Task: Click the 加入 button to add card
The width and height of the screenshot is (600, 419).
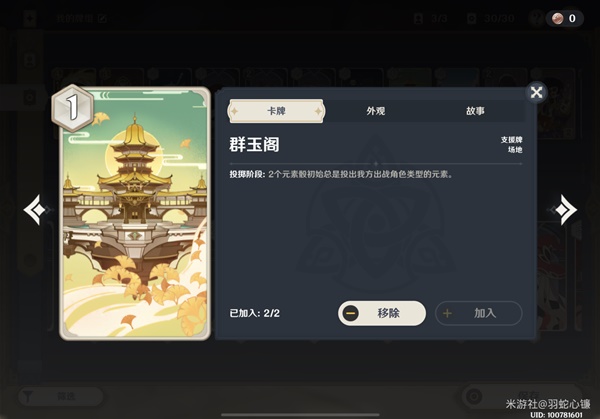Action: coord(478,313)
